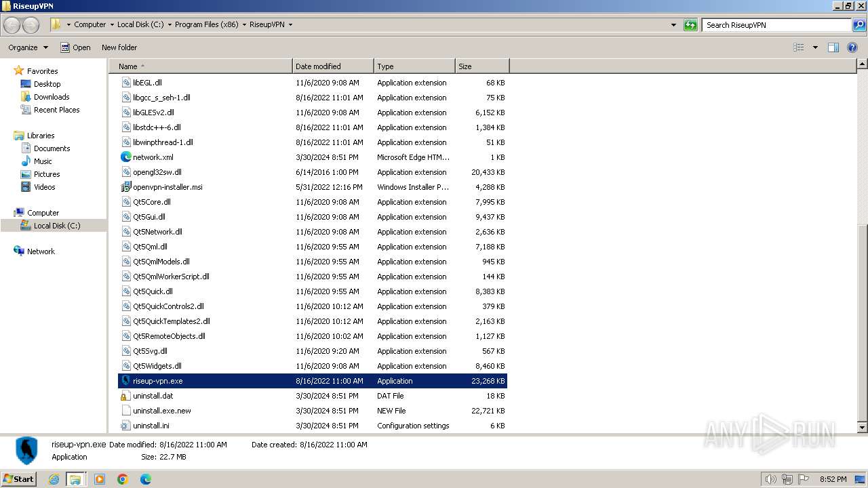Expand dropdown arrow after Program Files (x86) breadcrumb

tap(244, 24)
